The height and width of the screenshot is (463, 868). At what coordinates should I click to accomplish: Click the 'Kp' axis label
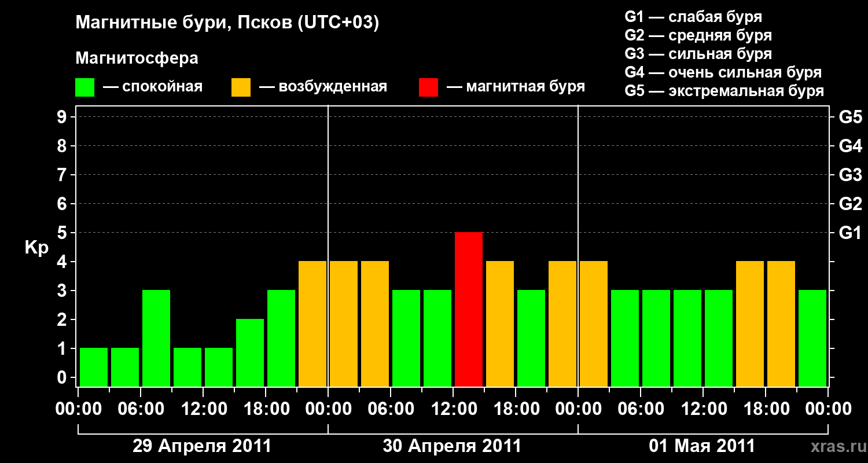tap(36, 248)
